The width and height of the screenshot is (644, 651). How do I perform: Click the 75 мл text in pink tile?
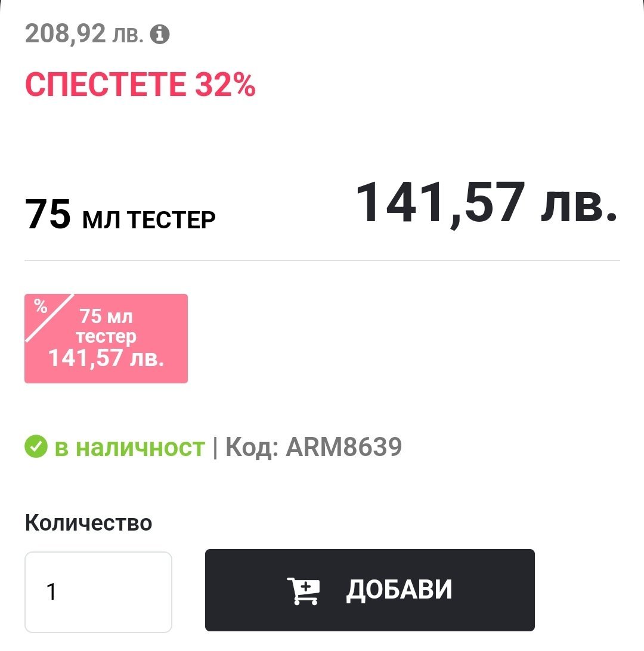[106, 317]
